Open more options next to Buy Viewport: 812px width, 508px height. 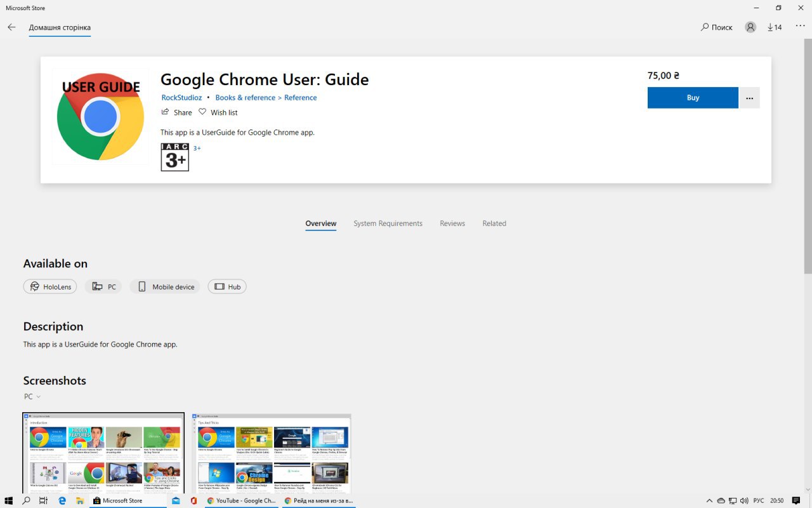(749, 98)
